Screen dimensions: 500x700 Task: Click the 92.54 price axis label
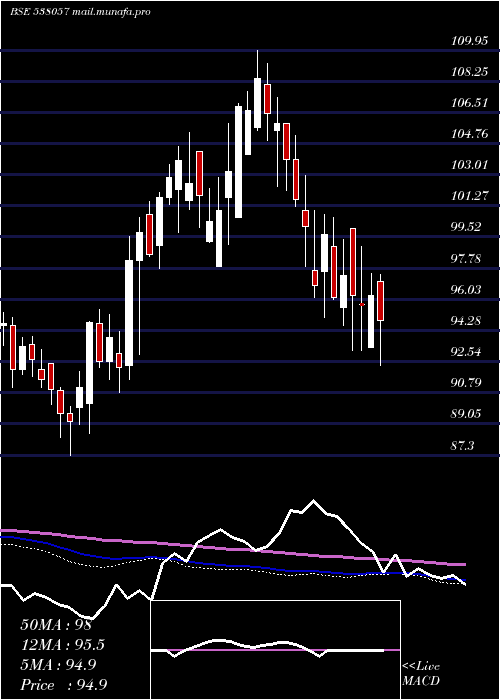(x=467, y=352)
